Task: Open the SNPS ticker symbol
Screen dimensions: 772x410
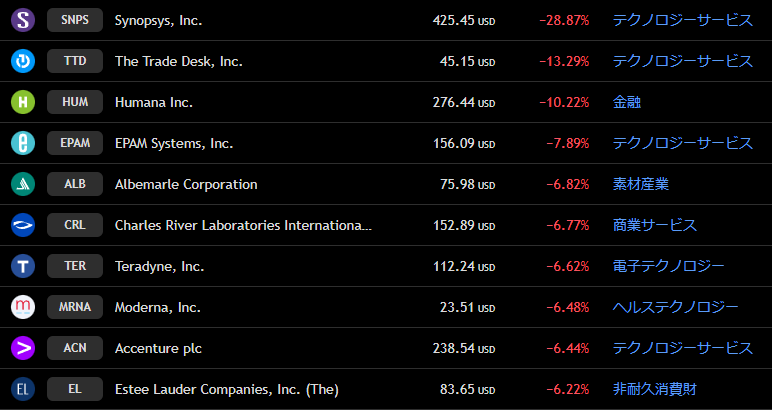Action: (75, 20)
